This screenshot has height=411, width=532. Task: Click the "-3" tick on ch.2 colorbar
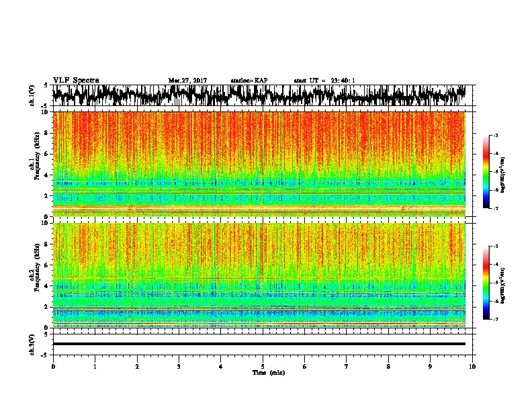[495, 246]
